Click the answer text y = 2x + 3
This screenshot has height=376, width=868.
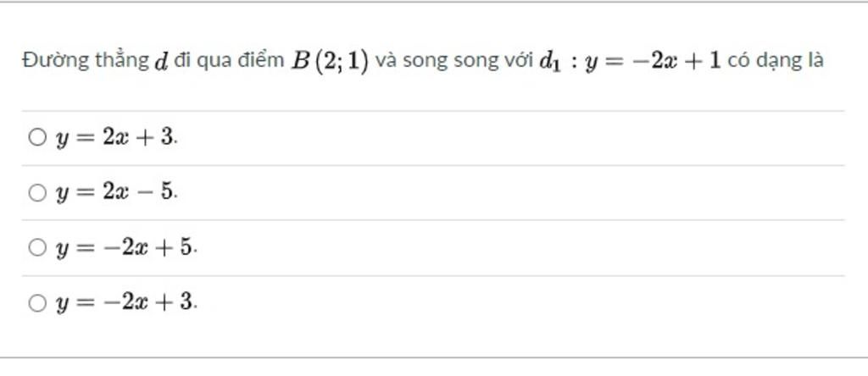click(116, 137)
